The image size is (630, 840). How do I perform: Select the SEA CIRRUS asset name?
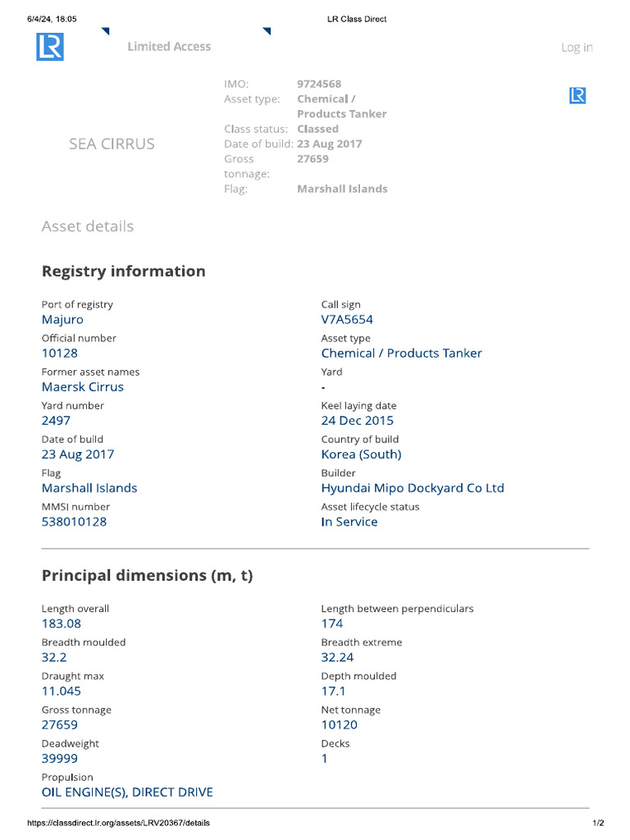click(x=112, y=144)
